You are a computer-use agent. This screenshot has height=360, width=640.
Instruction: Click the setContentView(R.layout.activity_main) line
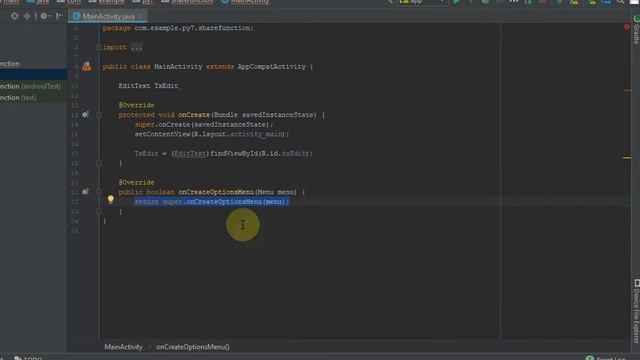pos(211,134)
